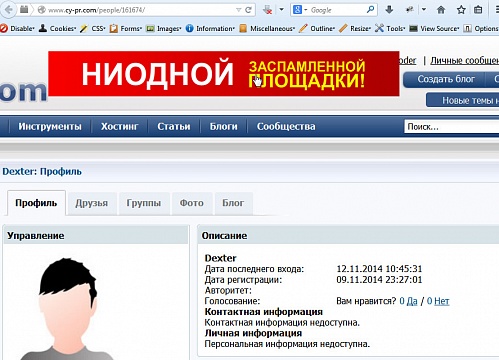Open the CSS developer menu
The width and height of the screenshot is (499, 360).
point(93,29)
